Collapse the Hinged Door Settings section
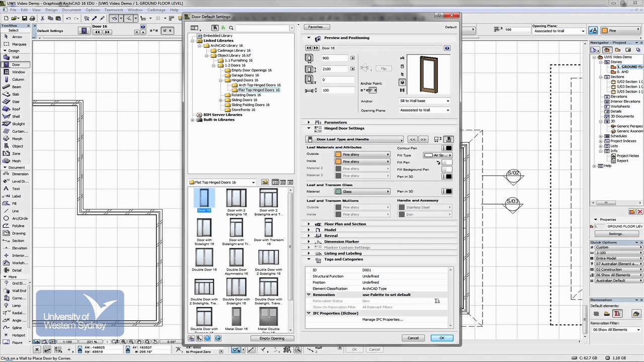This screenshot has width=644, height=362. pyautogui.click(x=309, y=128)
